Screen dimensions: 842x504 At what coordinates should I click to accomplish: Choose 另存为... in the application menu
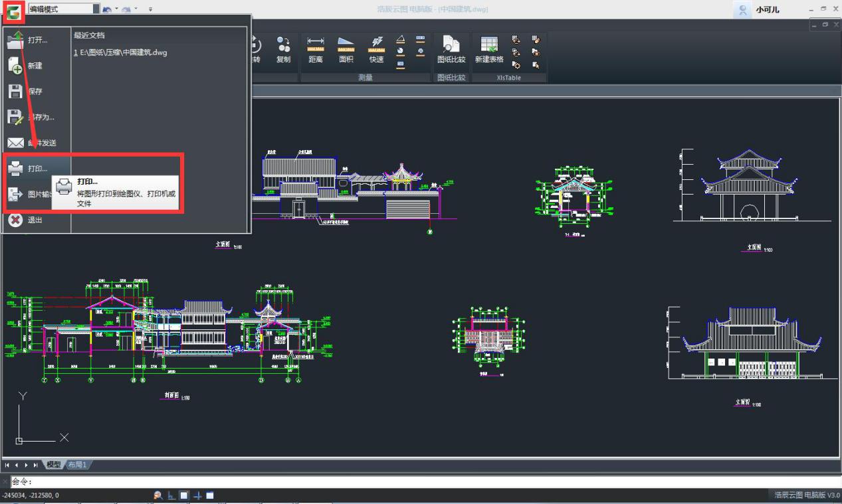(36, 117)
